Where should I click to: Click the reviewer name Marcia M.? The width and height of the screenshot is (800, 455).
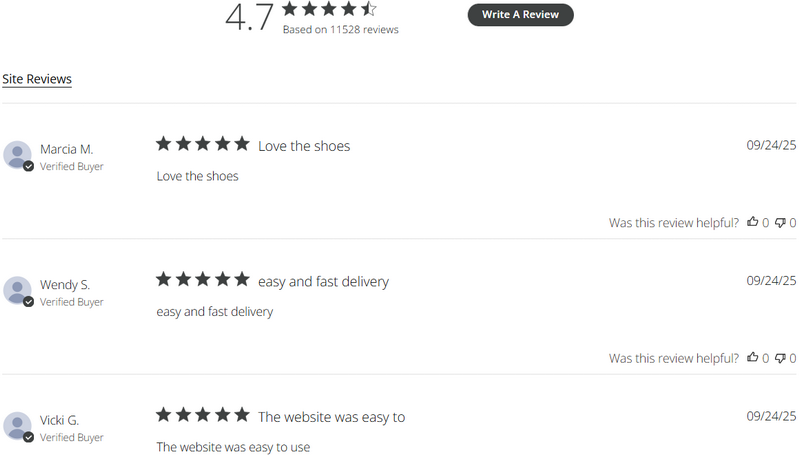click(66, 149)
